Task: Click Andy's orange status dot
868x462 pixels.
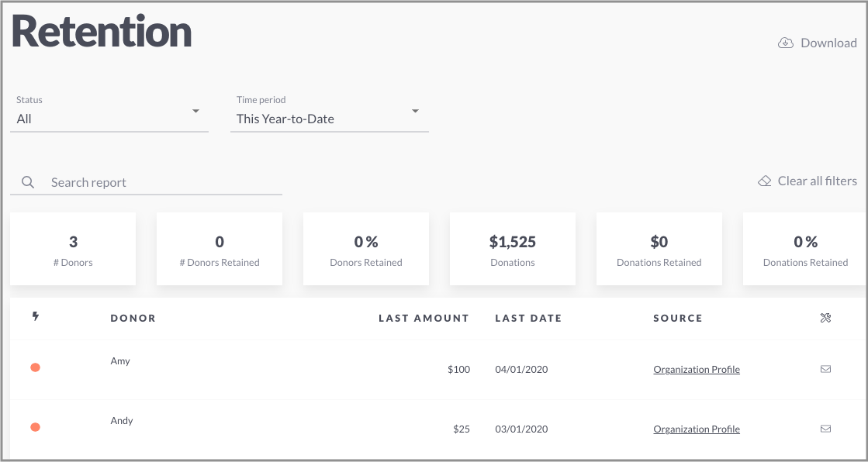Action: pyautogui.click(x=35, y=427)
